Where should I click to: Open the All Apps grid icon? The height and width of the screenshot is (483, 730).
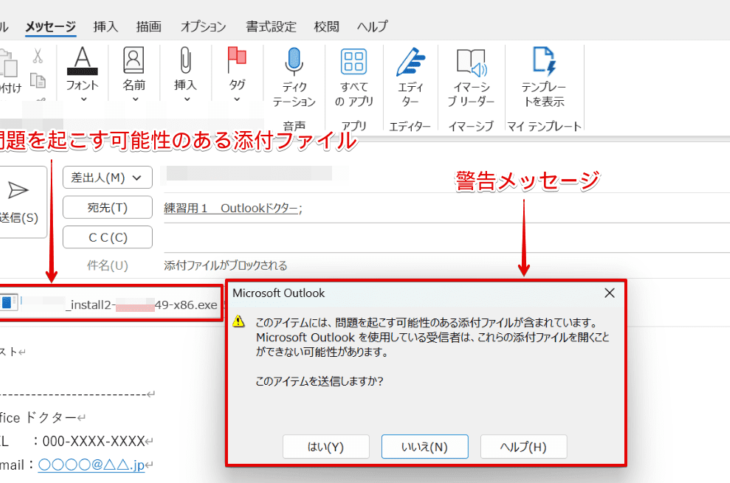click(353, 64)
